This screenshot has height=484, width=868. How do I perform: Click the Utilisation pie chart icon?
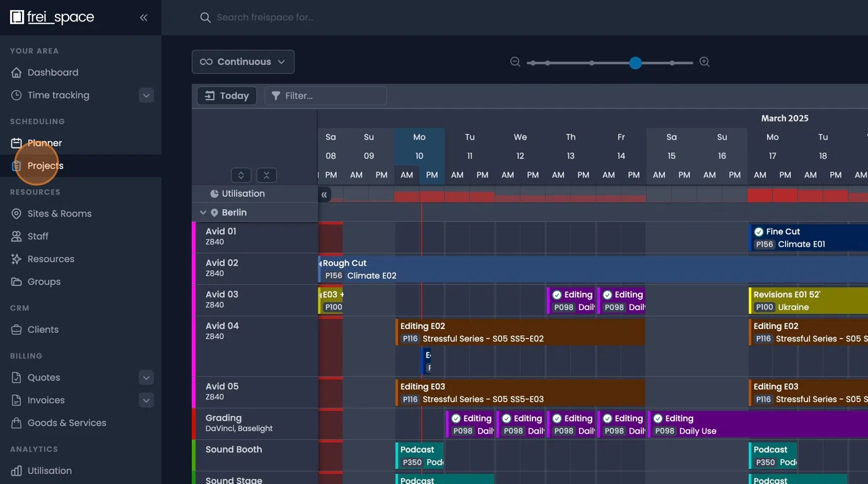tap(216, 193)
